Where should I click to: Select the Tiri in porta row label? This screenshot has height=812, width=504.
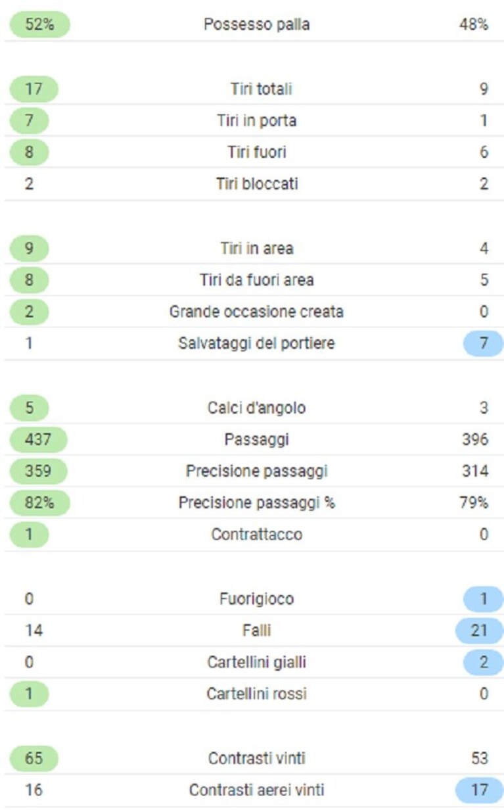point(256,121)
